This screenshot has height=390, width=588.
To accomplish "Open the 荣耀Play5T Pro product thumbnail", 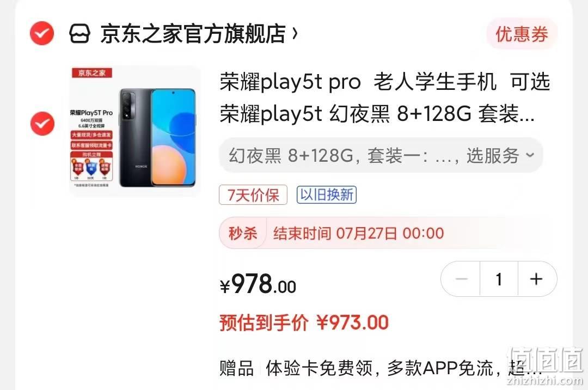I will 135,131.
